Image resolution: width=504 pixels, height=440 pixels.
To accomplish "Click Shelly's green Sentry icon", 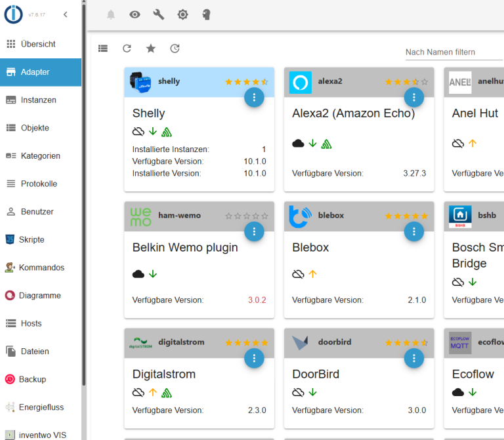I will (167, 132).
